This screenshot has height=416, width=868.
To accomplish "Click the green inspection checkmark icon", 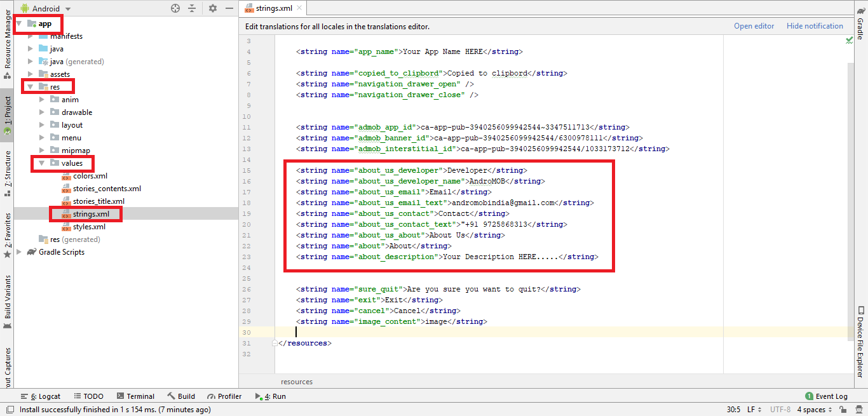I will pyautogui.click(x=850, y=40).
